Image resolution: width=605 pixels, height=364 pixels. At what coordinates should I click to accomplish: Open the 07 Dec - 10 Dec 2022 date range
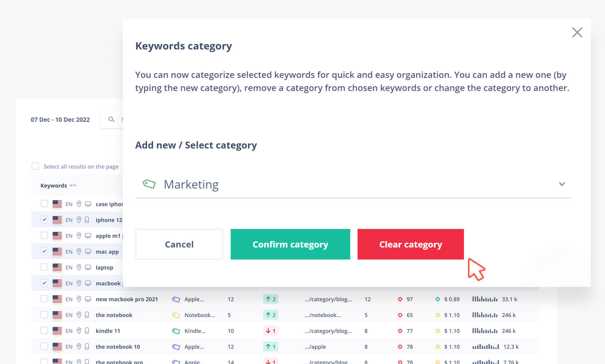click(x=60, y=120)
